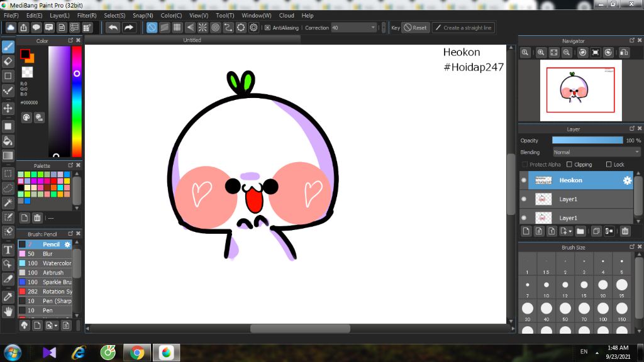The width and height of the screenshot is (644, 362).
Task: Expand add-layer dropdown in Layer panel
Action: (x=570, y=231)
